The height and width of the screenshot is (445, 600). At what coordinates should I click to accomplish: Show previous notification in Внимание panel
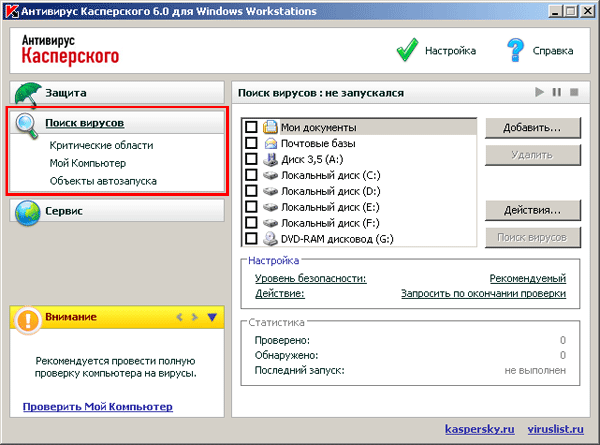coord(179,317)
